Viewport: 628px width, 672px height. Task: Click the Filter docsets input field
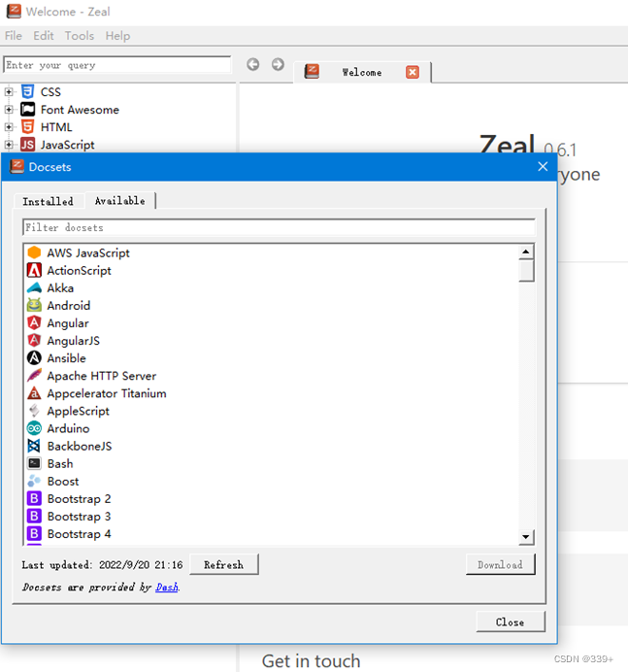pos(279,227)
